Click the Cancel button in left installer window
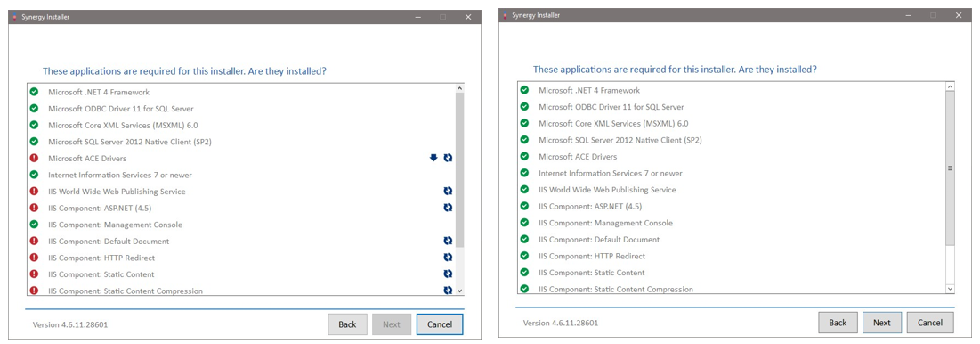 tap(440, 324)
